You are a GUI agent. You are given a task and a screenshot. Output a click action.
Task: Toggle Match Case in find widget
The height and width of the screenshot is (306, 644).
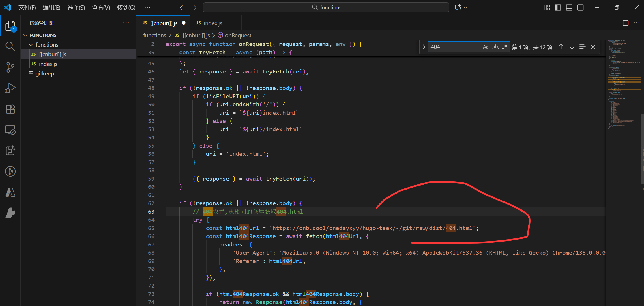coord(486,47)
